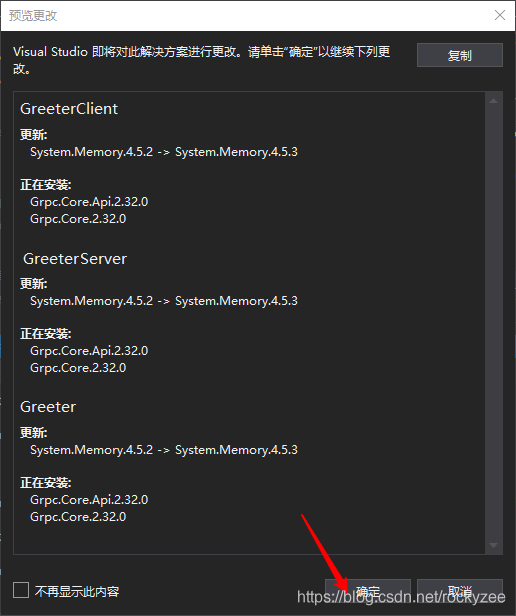Click the vertical scrollbar track
Screen dimensions: 516x616
pos(494,323)
